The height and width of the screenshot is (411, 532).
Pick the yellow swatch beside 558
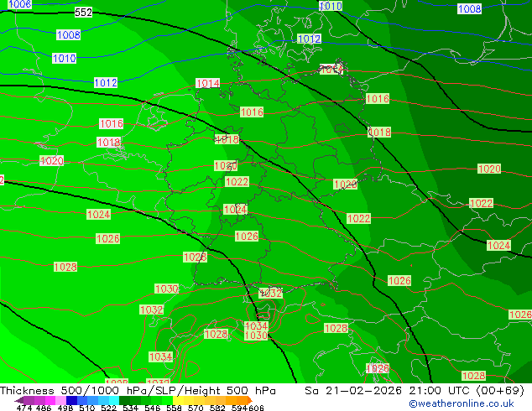pos(178,400)
